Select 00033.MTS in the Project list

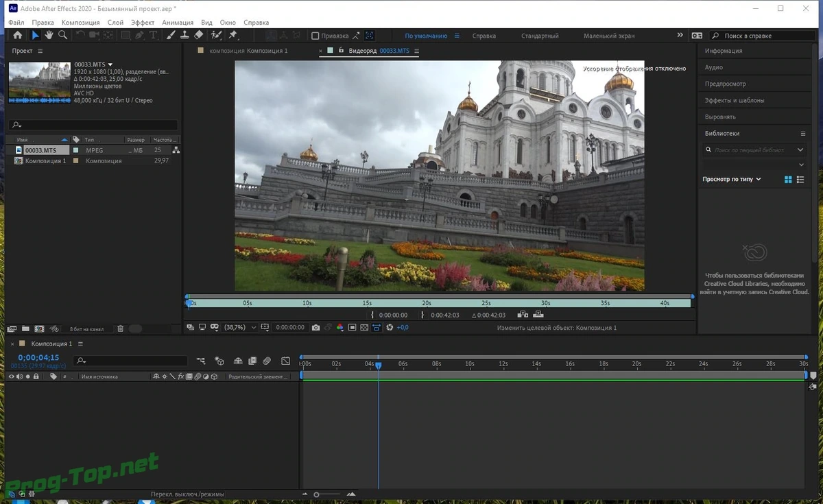[x=41, y=150]
